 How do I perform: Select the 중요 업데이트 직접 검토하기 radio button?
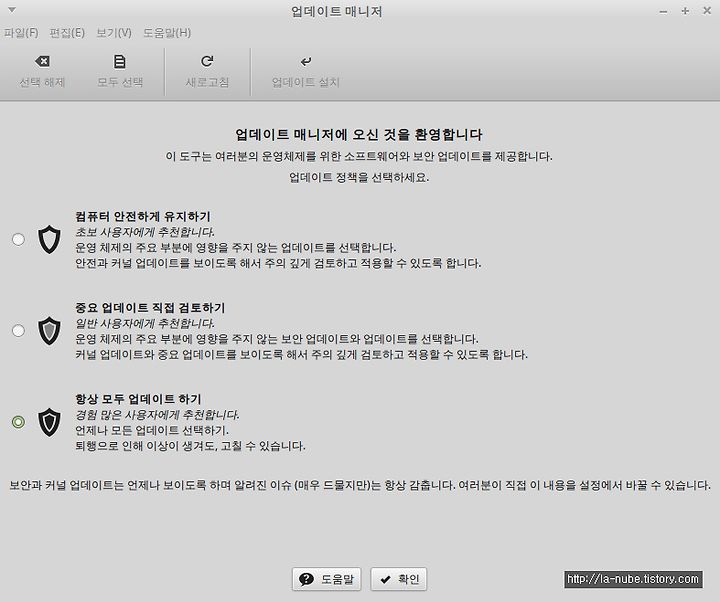point(18,331)
